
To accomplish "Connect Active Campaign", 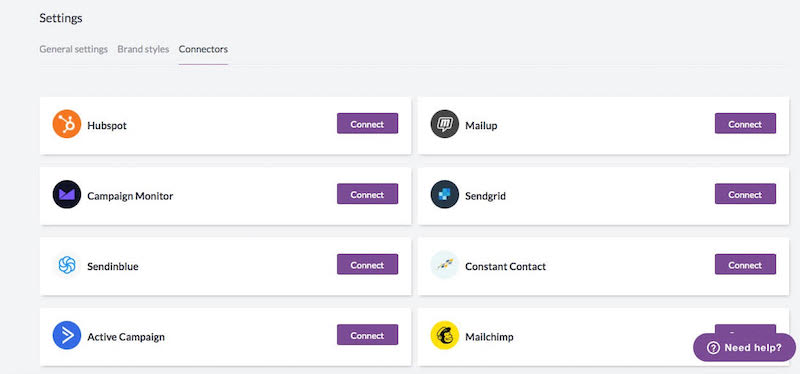I will (367, 335).
